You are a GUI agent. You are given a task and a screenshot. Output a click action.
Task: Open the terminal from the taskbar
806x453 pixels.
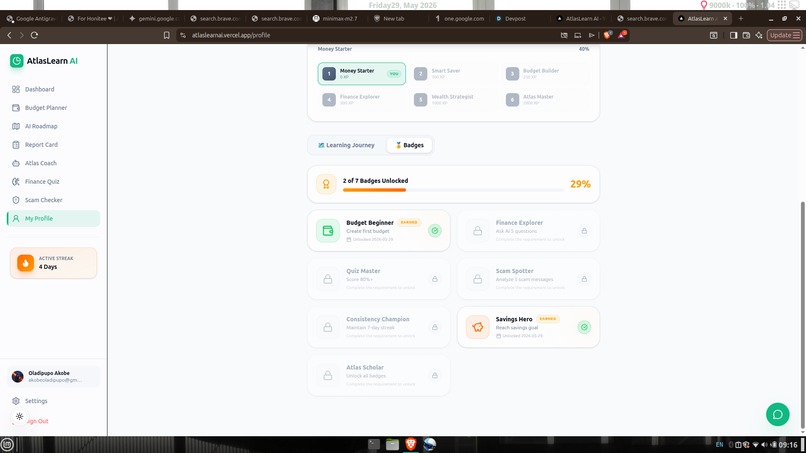(374, 444)
